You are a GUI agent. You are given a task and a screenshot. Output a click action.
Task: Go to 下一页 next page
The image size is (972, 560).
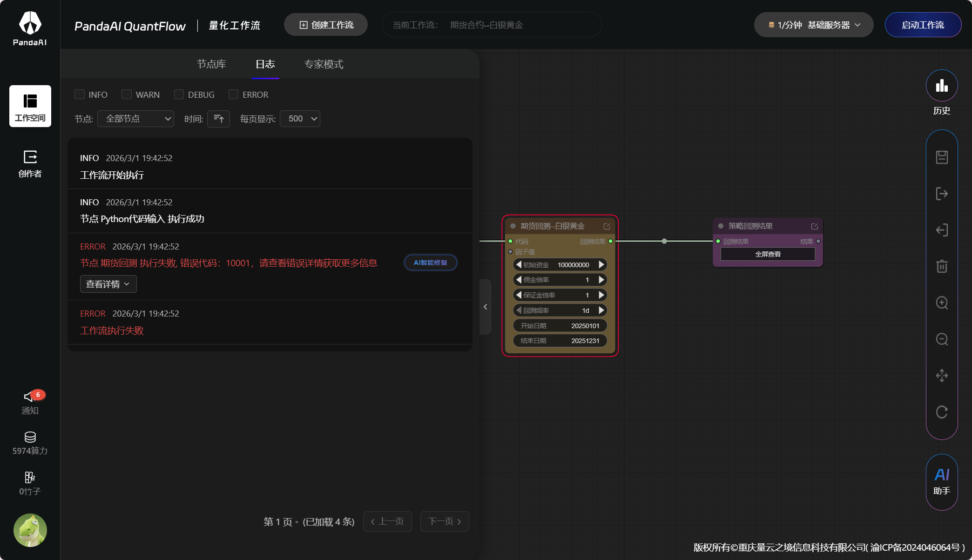point(445,521)
